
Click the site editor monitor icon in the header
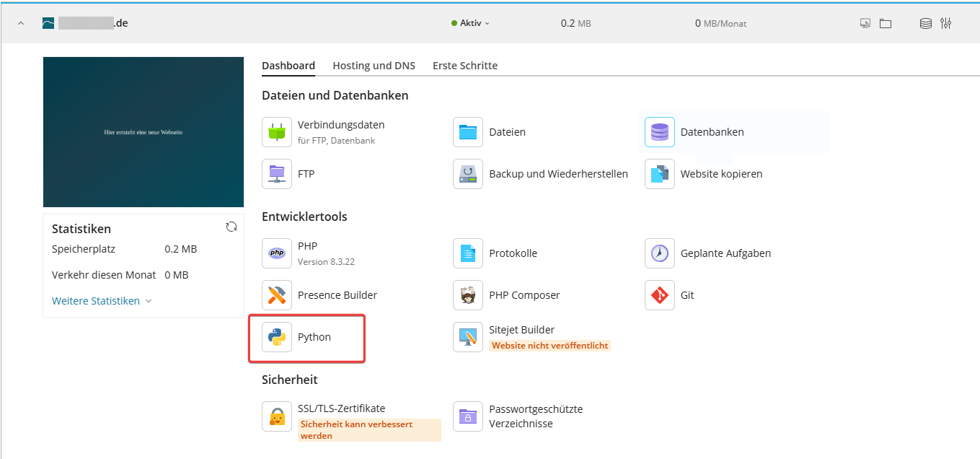[x=865, y=23]
